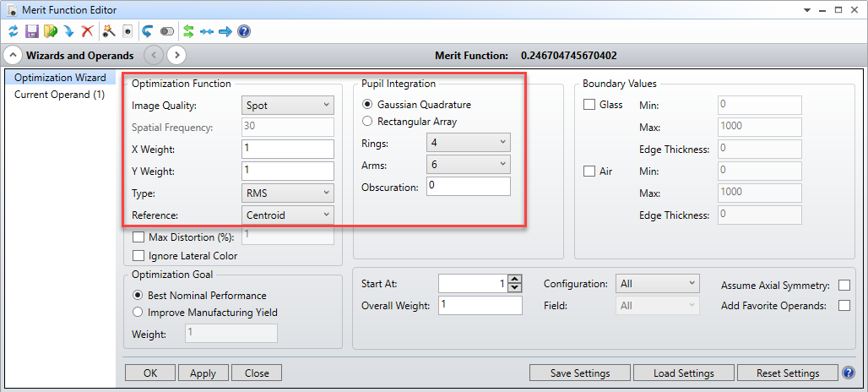
Task: Click the green swap arrows icon in toolbar
Action: pos(188,31)
